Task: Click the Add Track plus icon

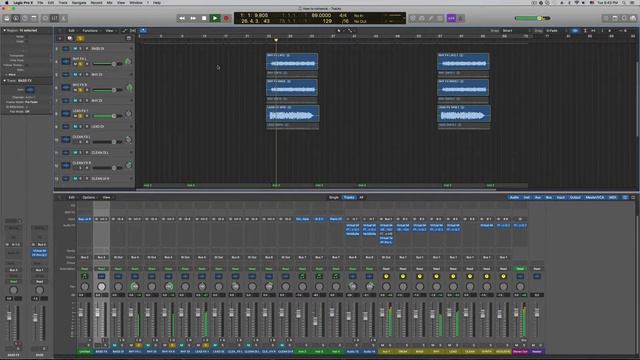Action: pos(60,38)
